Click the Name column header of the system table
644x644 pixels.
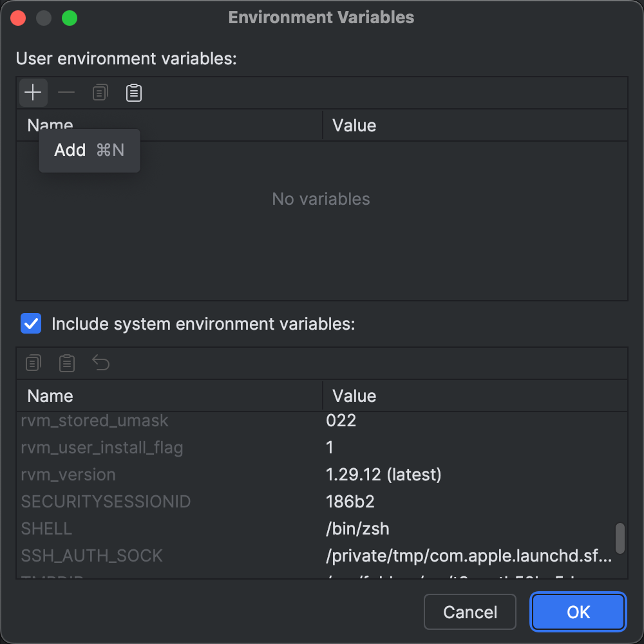pos(50,395)
